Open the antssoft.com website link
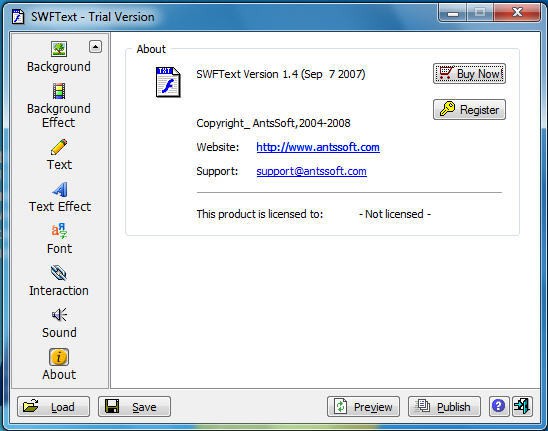548x431 pixels. point(318,147)
